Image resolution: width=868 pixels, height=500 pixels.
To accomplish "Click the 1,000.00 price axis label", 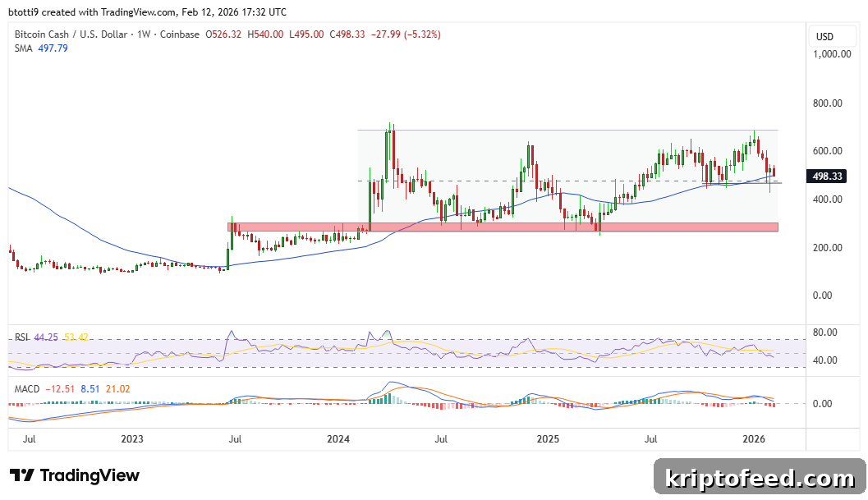I will 832,53.
